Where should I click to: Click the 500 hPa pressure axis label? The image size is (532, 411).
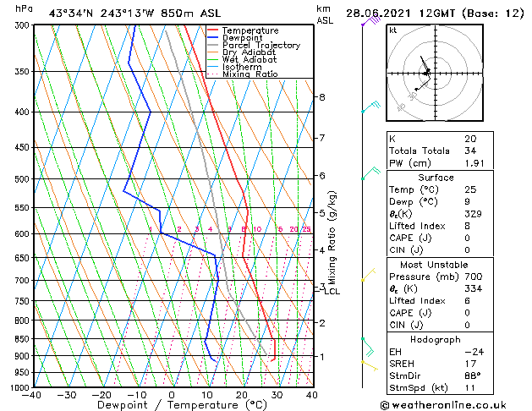click(x=22, y=178)
